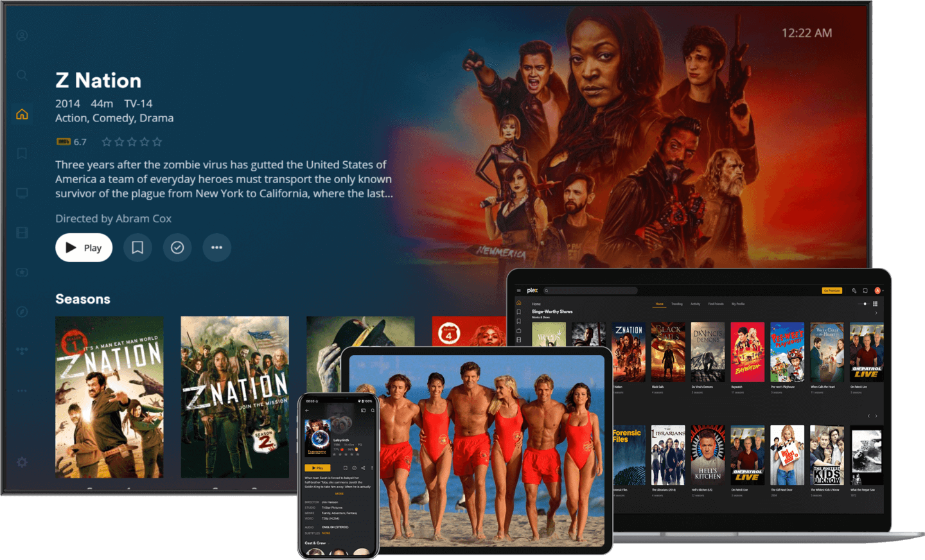
Task: Go to Home in the TV sidebar
Action: 22,114
